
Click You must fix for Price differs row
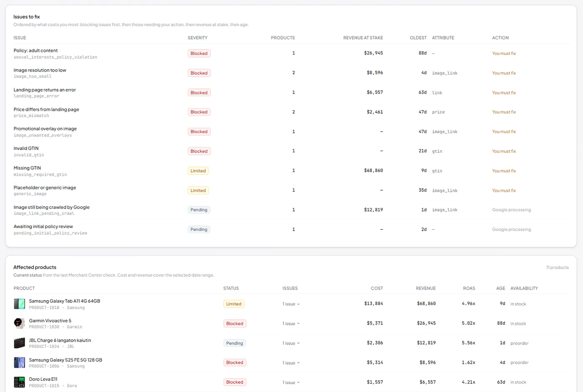tap(504, 112)
